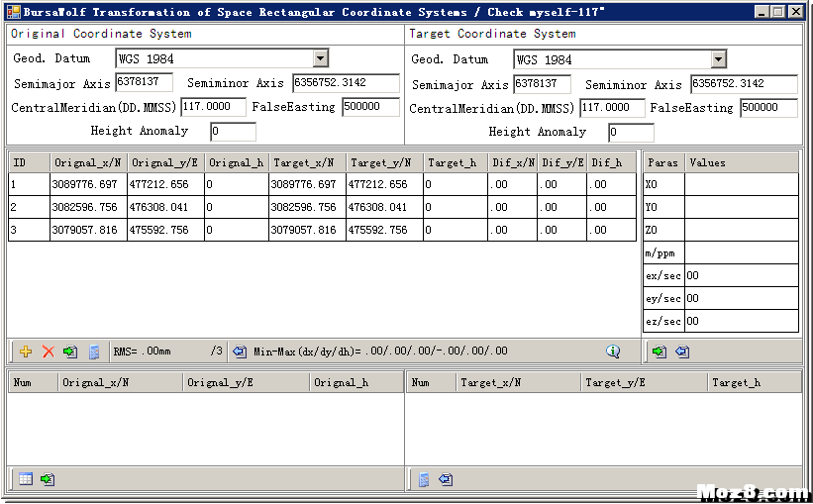Click Original FalseEasting field

pyautogui.click(x=370, y=107)
